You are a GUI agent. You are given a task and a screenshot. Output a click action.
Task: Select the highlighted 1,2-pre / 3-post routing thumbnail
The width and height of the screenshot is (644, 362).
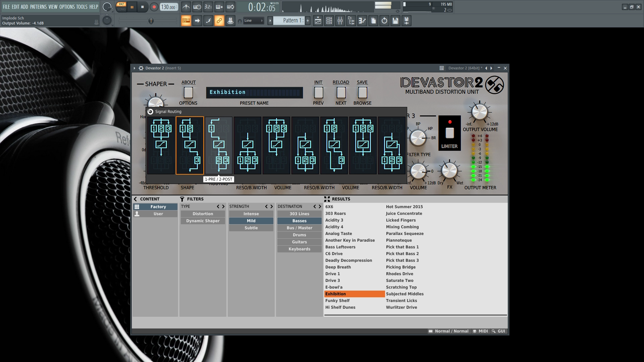190,145
